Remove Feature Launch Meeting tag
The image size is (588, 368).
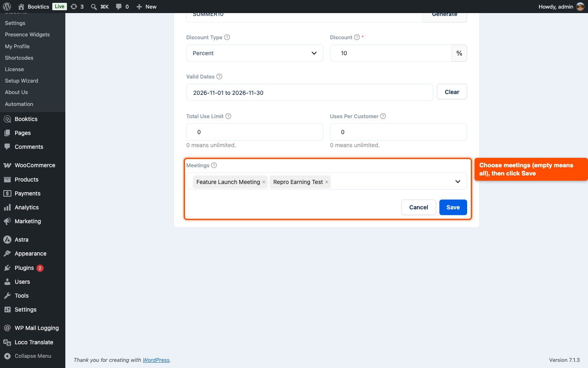(x=264, y=182)
